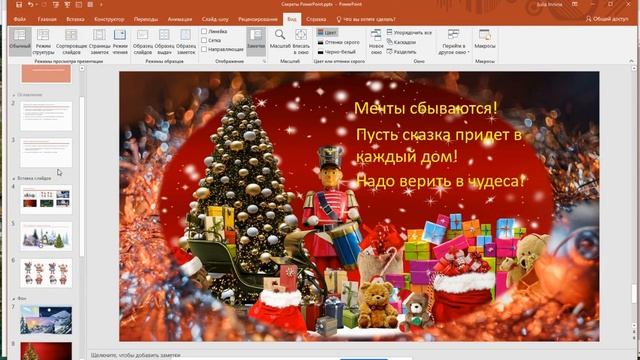Click the text Пусть сказка придет в

point(439,135)
